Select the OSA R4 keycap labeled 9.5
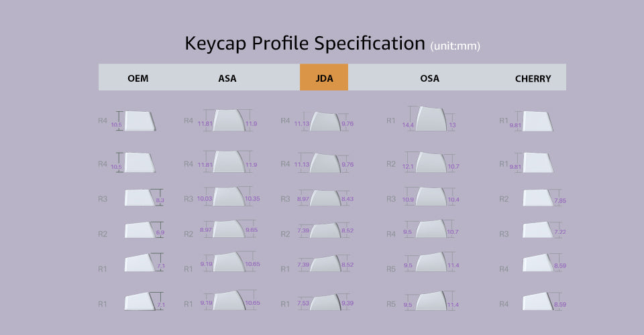This screenshot has width=644, height=335. click(x=431, y=228)
